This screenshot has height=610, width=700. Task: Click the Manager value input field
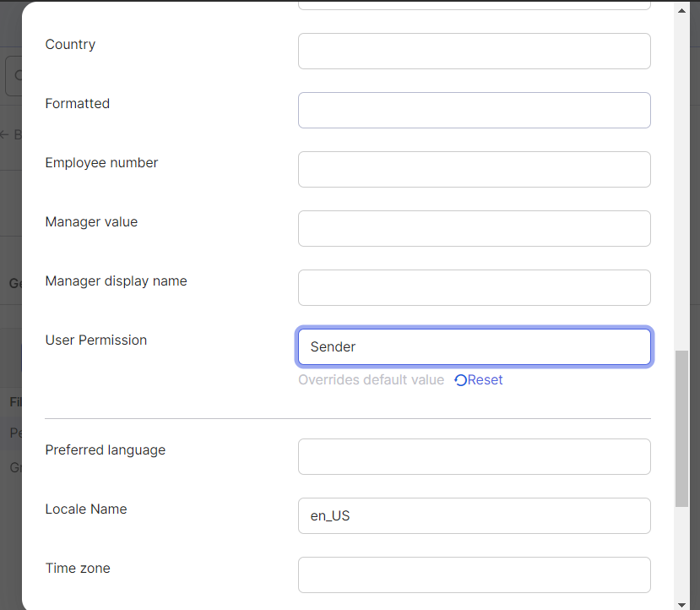tap(474, 229)
